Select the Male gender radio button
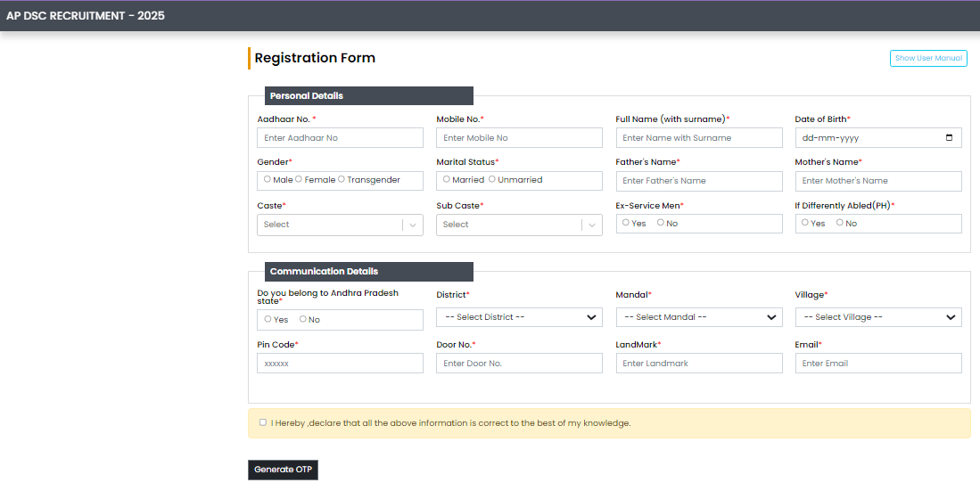This screenshot has width=980, height=491. click(x=268, y=179)
